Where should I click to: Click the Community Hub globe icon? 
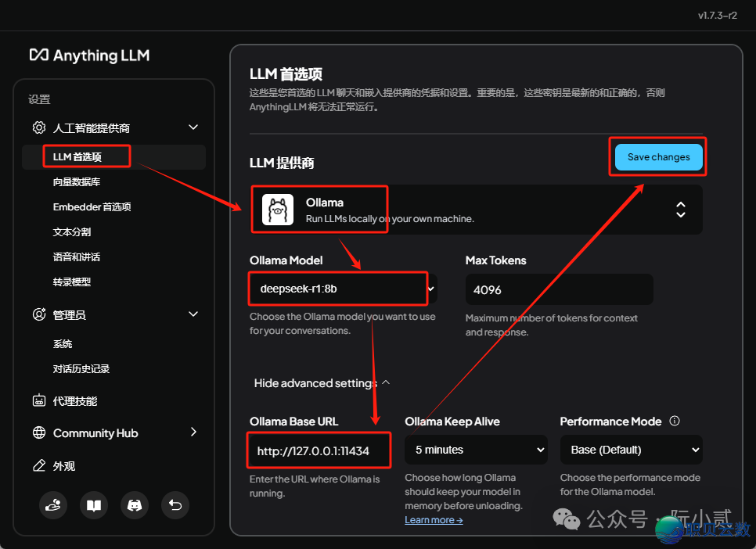click(x=38, y=432)
